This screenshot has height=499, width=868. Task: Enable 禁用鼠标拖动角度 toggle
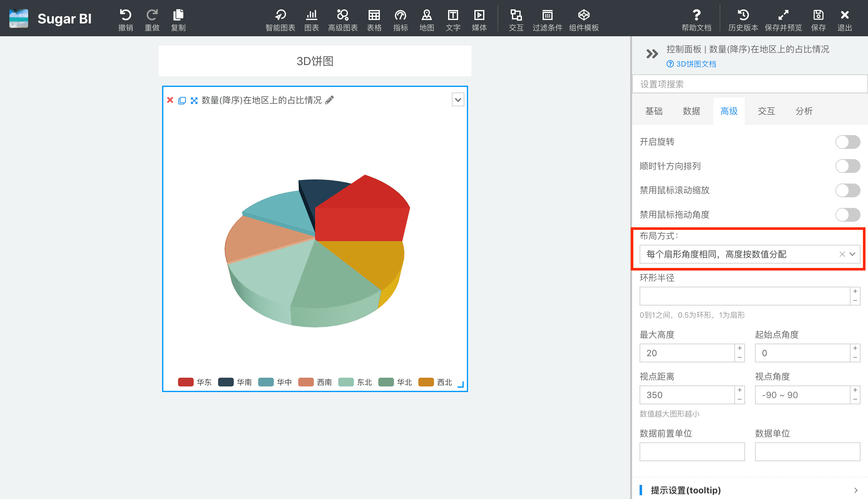(x=848, y=214)
